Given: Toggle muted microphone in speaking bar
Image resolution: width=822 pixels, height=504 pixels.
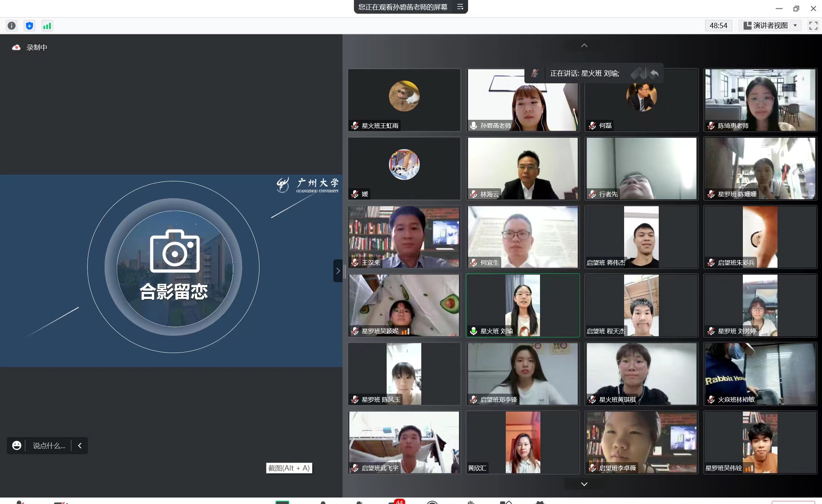Looking at the screenshot, I should tap(535, 73).
